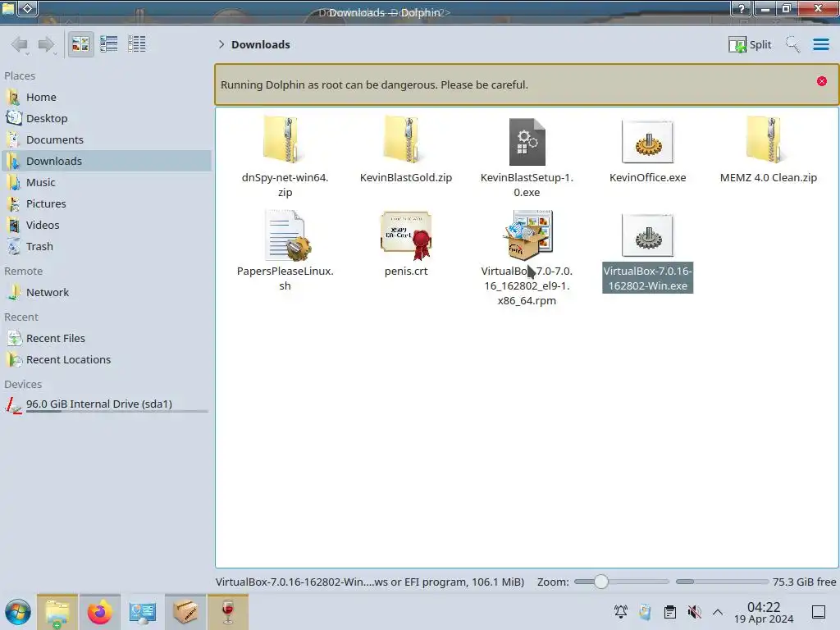The height and width of the screenshot is (630, 840).
Task: Open Videos in Places
Action: pyautogui.click(x=106, y=226)
